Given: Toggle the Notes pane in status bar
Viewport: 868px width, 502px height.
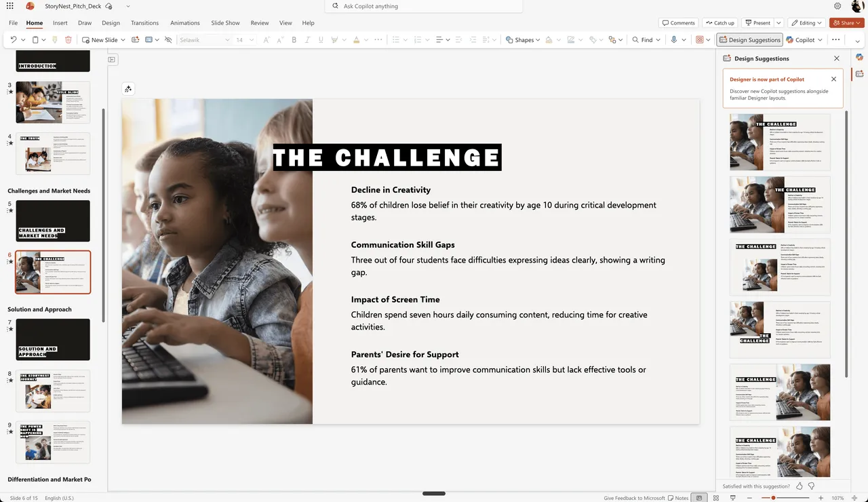Looking at the screenshot, I should [x=678, y=498].
